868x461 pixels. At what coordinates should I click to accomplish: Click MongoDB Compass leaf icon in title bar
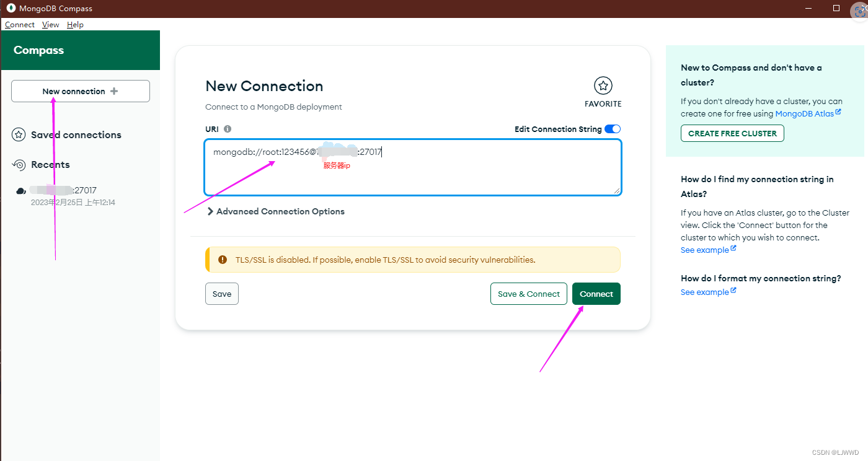(x=11, y=9)
